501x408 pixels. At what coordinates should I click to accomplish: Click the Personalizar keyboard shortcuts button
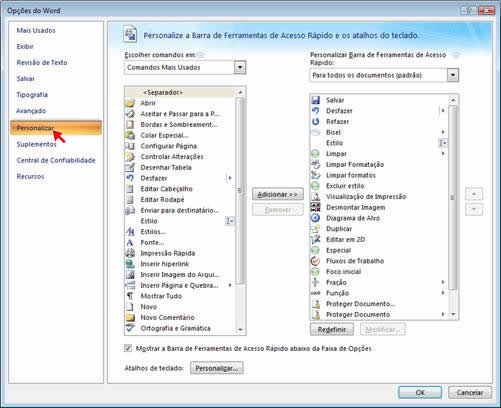[x=217, y=368]
